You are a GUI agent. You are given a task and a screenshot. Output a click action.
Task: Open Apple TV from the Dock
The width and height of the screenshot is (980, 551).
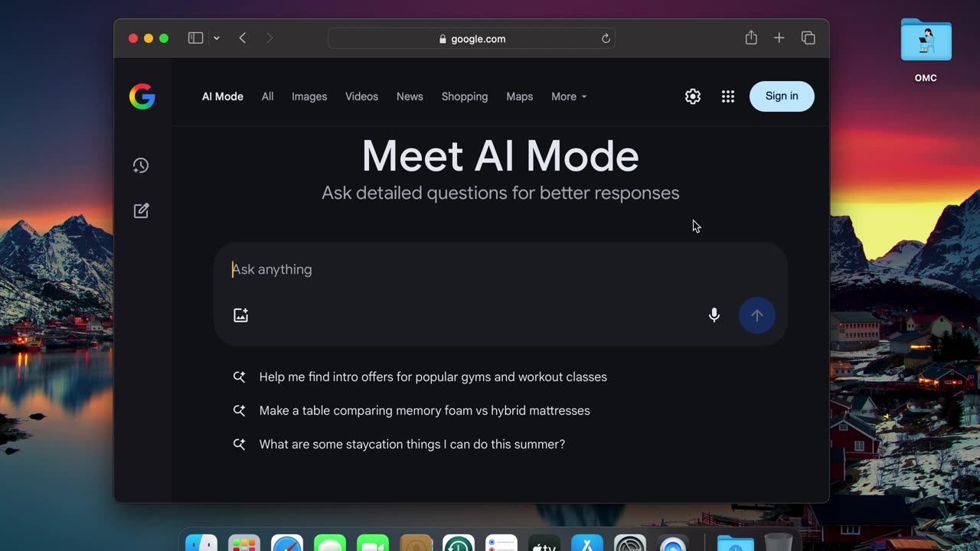tap(544, 543)
